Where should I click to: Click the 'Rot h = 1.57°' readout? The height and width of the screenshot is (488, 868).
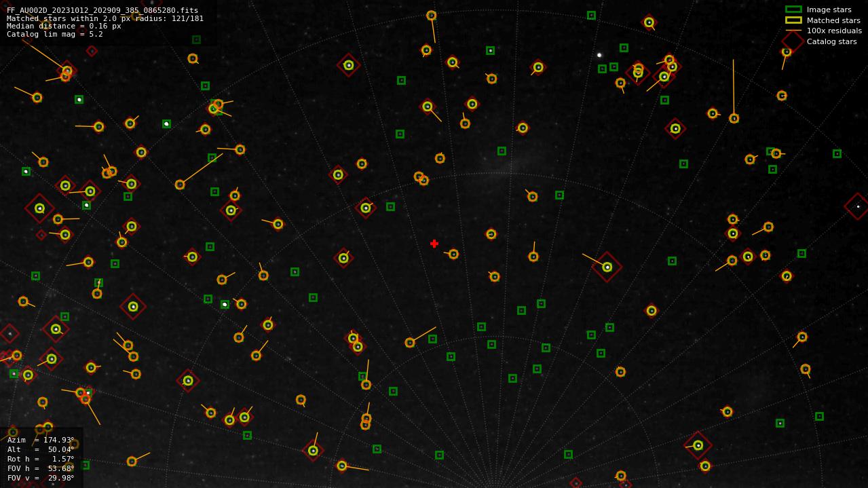click(41, 459)
